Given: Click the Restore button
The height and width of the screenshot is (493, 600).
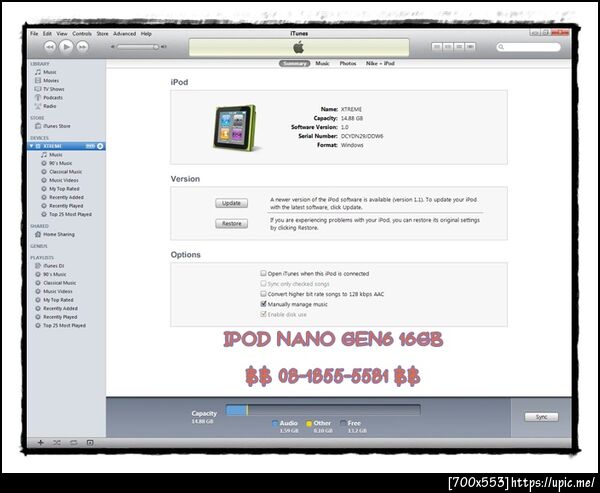Looking at the screenshot, I should pyautogui.click(x=232, y=224).
